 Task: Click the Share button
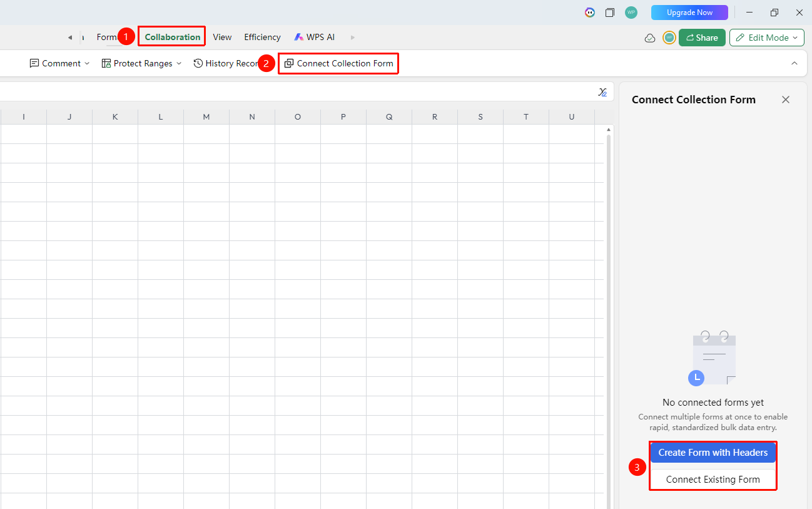tap(702, 38)
